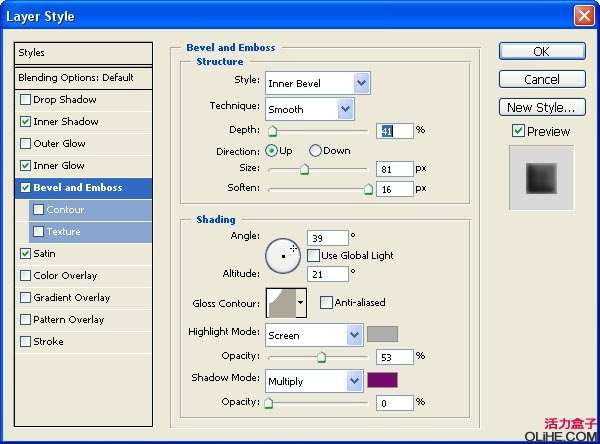Viewport: 600px width, 444px height.
Task: Enable the Anti-aliased checkbox
Action: coord(326,303)
